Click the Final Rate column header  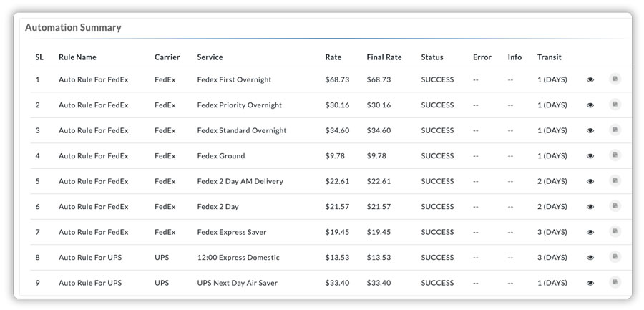[384, 57]
